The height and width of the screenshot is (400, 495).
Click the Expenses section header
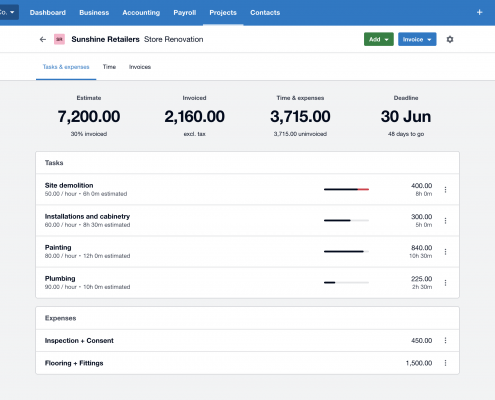click(60, 318)
